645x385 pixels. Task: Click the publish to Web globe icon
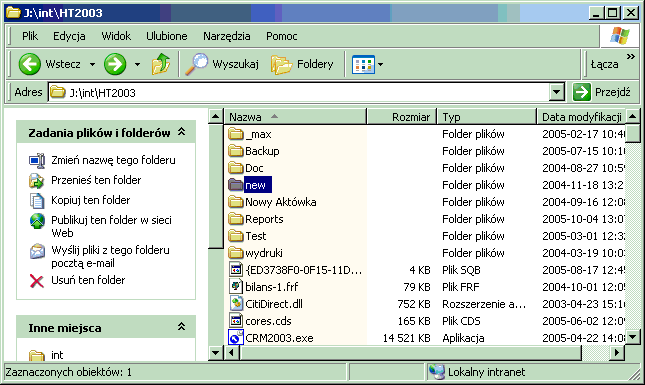click(x=37, y=221)
